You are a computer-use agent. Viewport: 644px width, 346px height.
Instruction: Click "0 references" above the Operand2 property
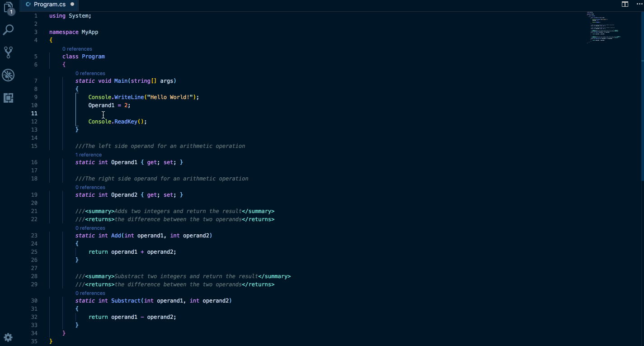[90, 187]
